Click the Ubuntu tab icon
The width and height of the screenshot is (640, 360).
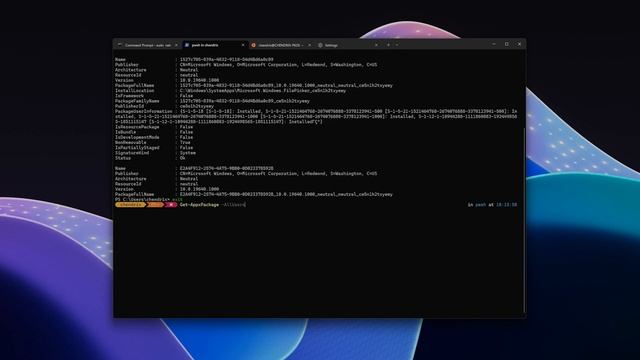pyautogui.click(x=253, y=45)
